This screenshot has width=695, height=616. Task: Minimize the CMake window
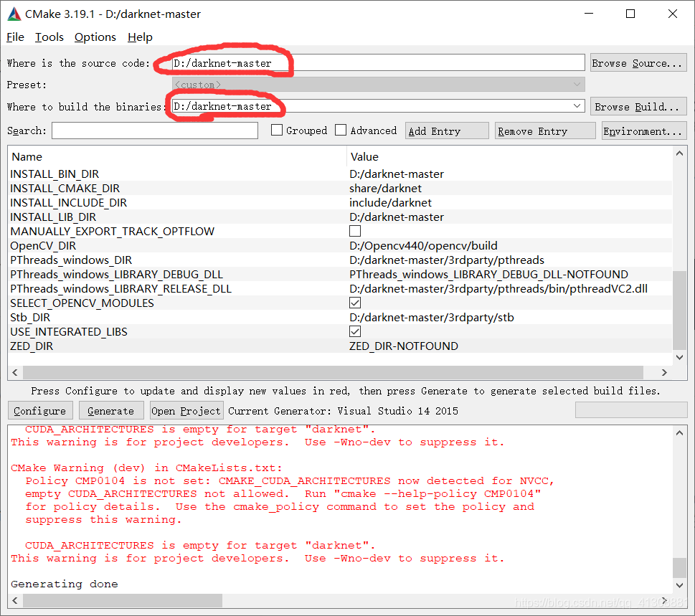tap(589, 14)
